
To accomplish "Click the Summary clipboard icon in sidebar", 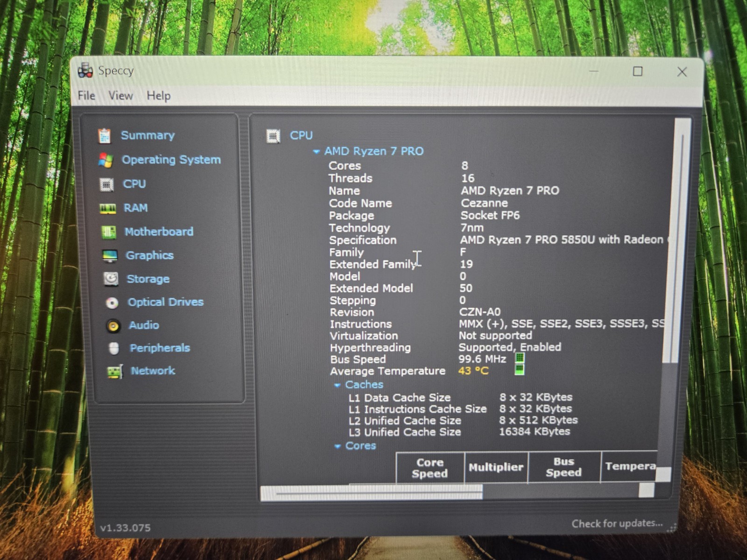I will [105, 136].
